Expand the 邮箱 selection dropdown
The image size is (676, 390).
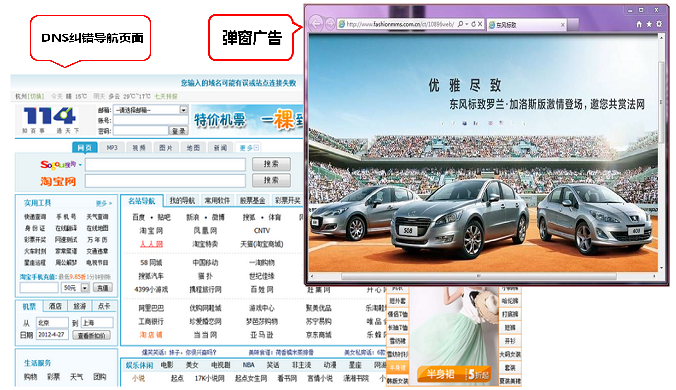(184, 110)
